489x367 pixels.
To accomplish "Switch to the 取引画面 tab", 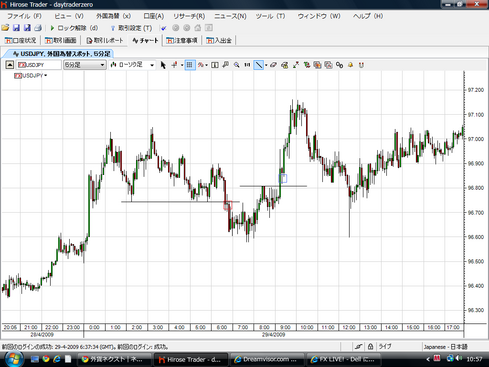I will (x=61, y=40).
